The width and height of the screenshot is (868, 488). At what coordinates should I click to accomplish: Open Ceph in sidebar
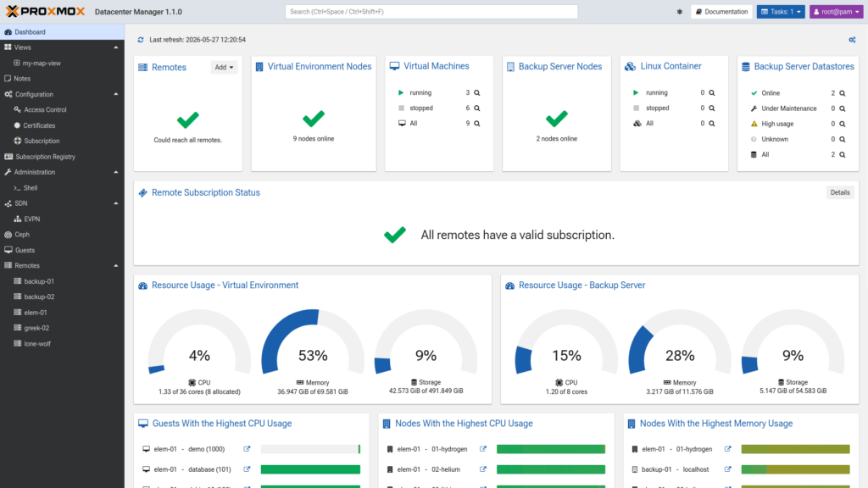point(62,235)
